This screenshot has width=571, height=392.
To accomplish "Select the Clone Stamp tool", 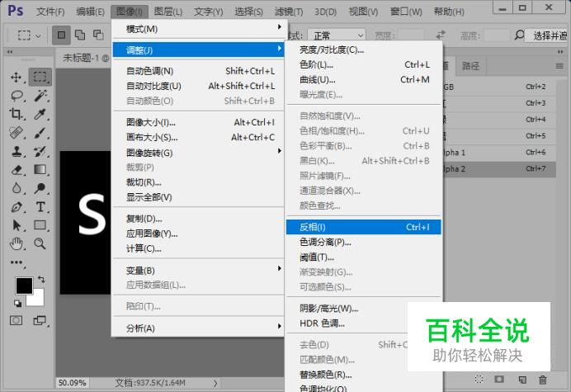I will point(17,151).
